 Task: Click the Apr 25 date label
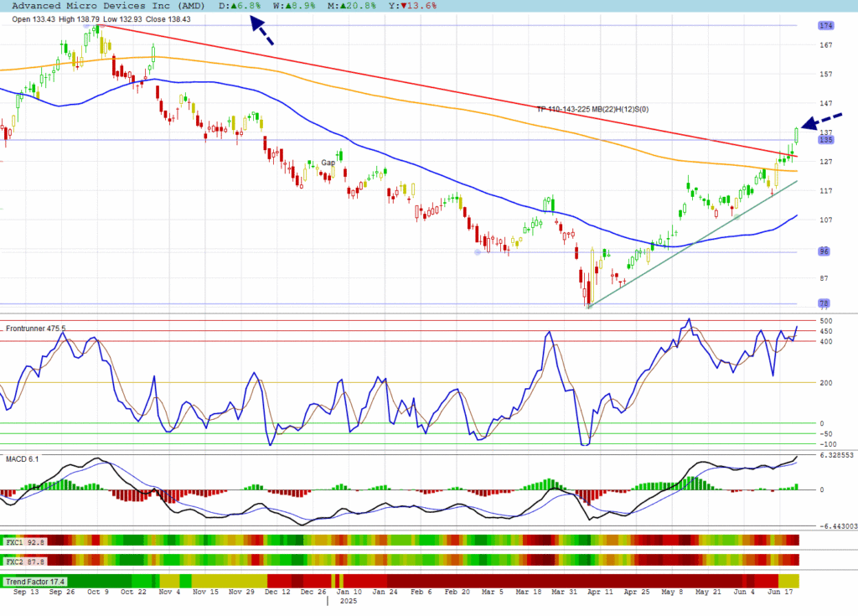637,592
